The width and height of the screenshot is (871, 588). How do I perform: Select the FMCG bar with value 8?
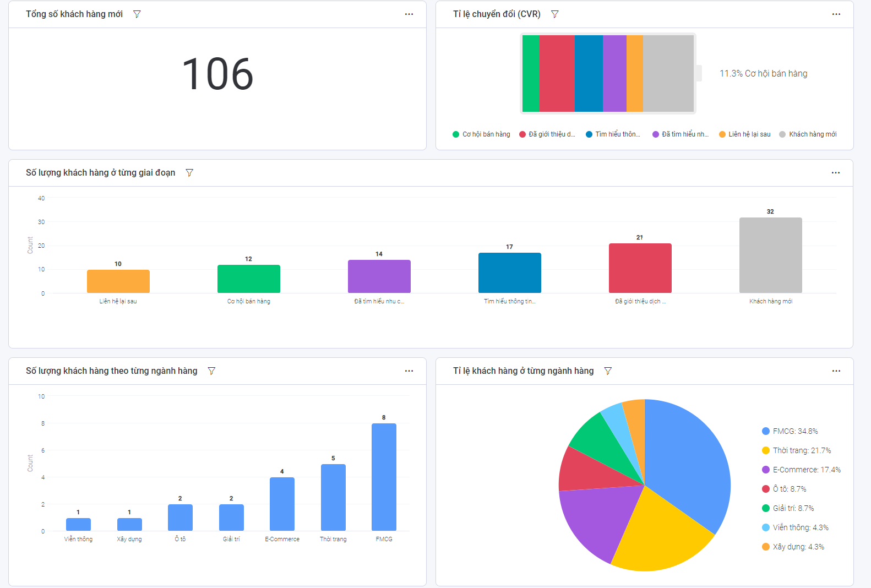tap(384, 477)
